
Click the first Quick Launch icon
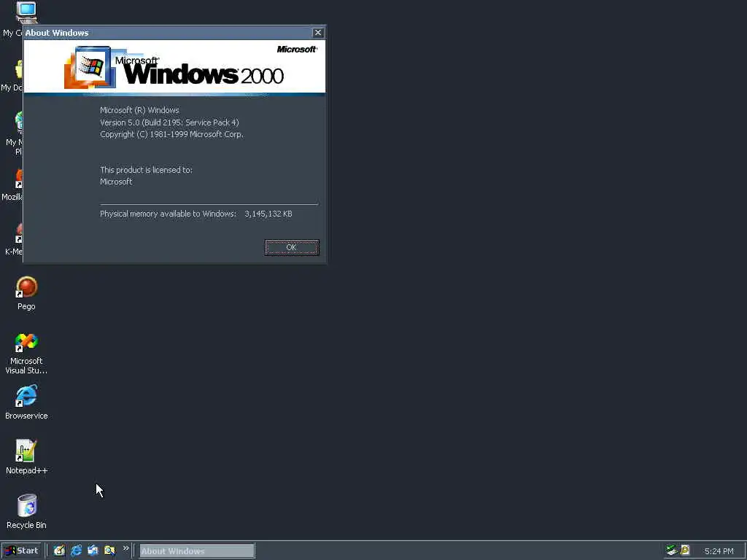coord(59,551)
